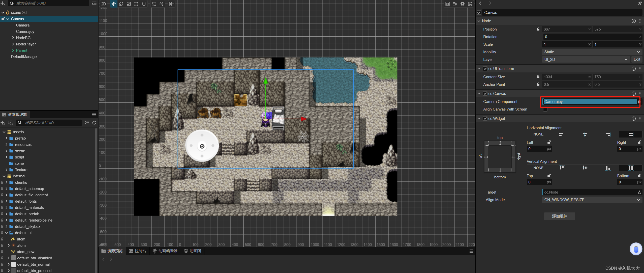Open the assets panel hamburger menu
This screenshot has width=644, height=273.
(94, 115)
